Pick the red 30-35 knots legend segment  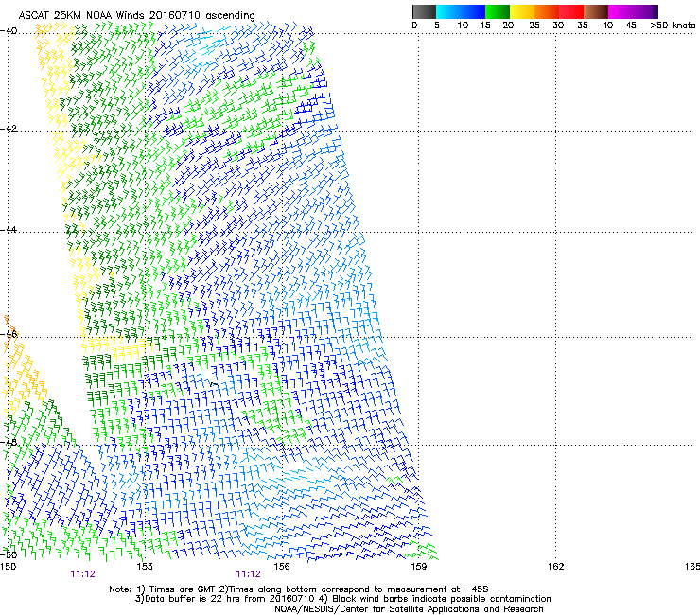click(571, 11)
